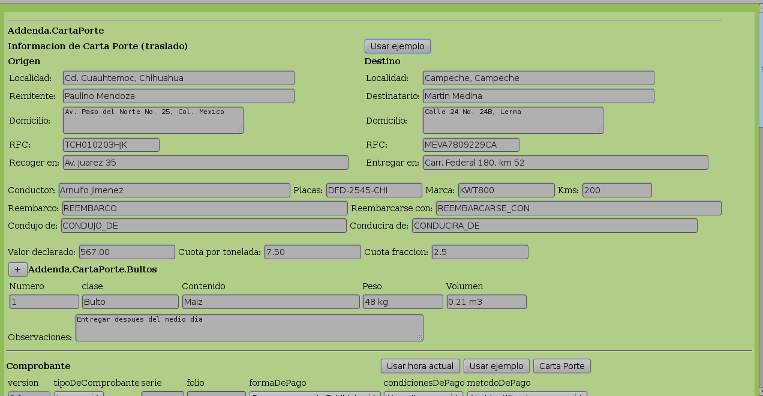Click the Comprobante heading
This screenshot has width=763, height=396.
(x=38, y=366)
